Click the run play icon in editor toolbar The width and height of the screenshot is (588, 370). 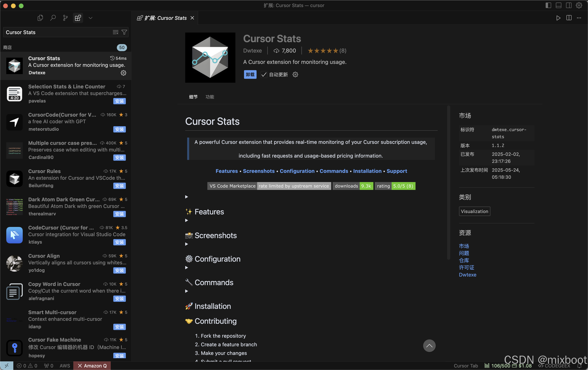pyautogui.click(x=558, y=18)
